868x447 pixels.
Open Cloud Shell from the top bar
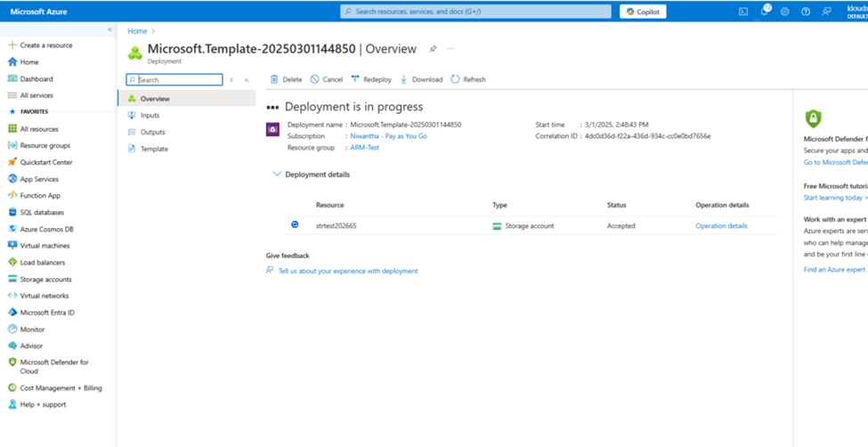click(x=743, y=12)
